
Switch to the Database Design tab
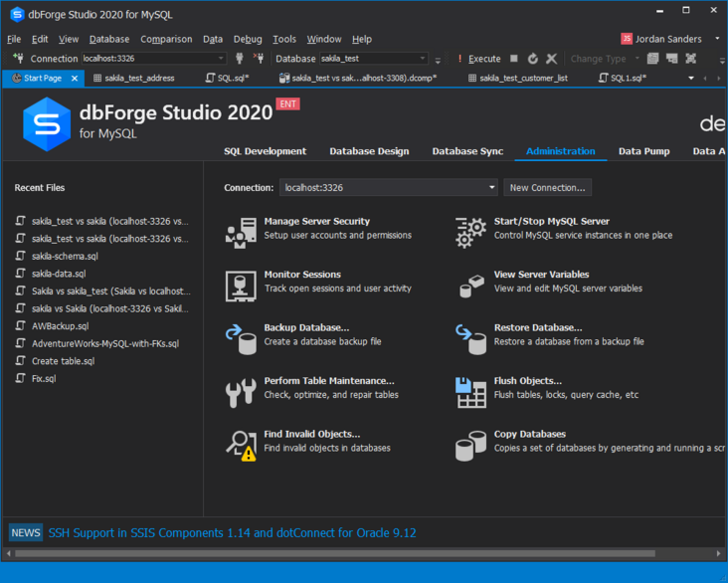click(369, 151)
